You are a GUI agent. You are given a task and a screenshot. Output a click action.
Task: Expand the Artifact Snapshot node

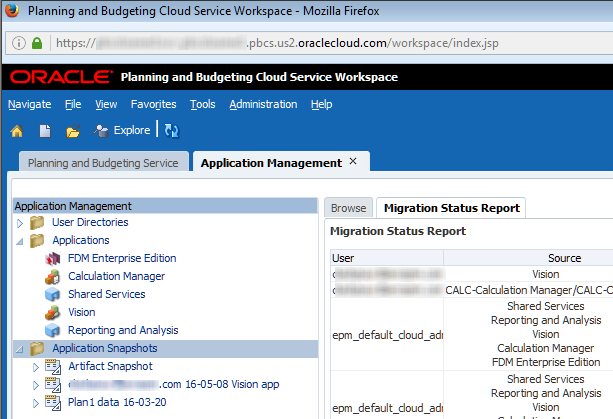(x=36, y=366)
